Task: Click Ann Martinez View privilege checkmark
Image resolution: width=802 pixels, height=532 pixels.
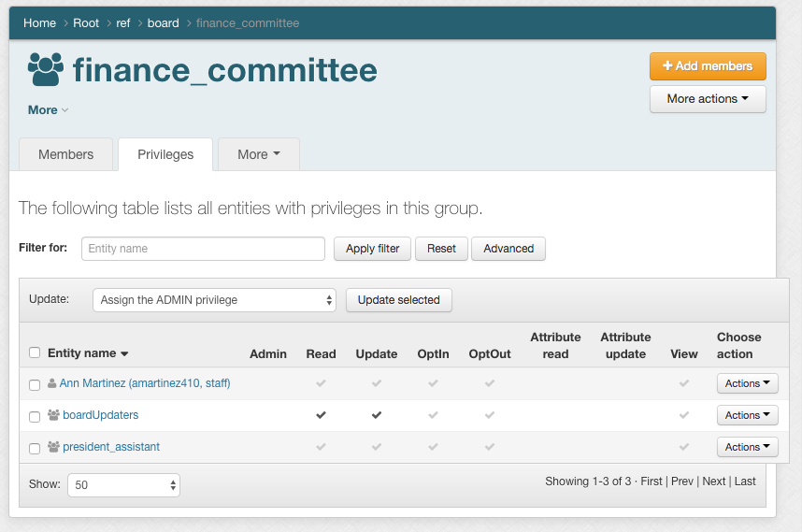Action: (684, 383)
